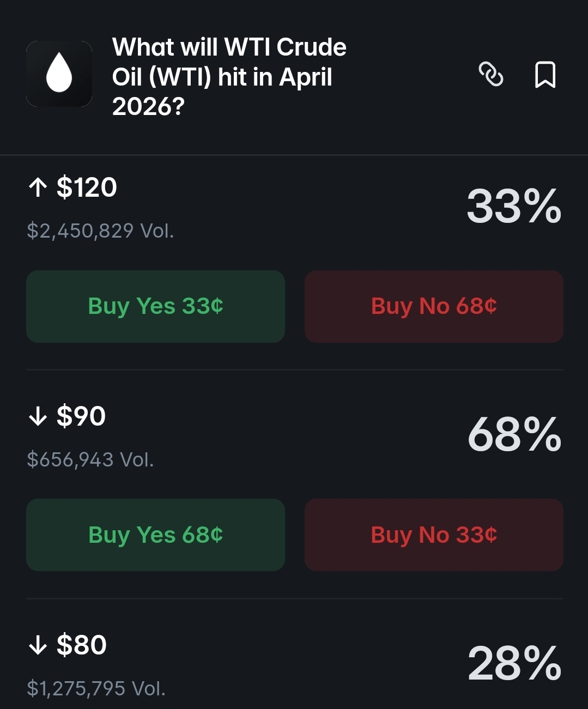Buy Yes at 68¢ for $90
The width and height of the screenshot is (588, 709).
pyautogui.click(x=155, y=535)
